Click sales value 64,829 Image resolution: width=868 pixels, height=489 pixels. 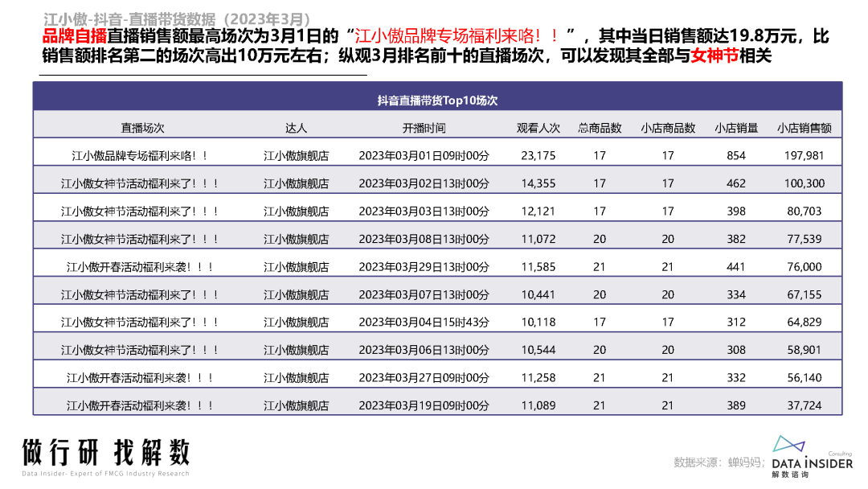pos(805,322)
